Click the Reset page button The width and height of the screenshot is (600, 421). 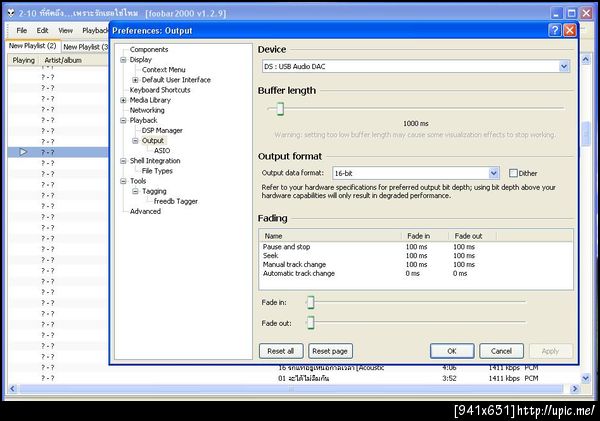pyautogui.click(x=330, y=351)
